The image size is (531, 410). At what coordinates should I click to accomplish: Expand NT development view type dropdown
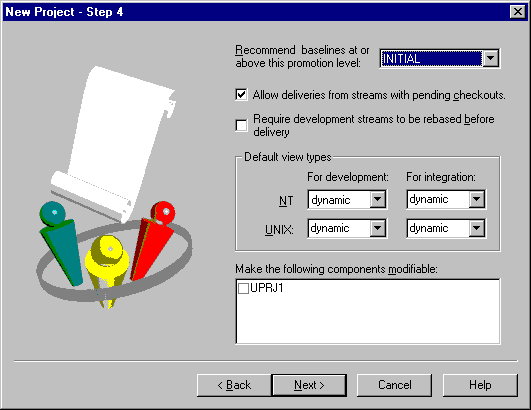coord(378,199)
